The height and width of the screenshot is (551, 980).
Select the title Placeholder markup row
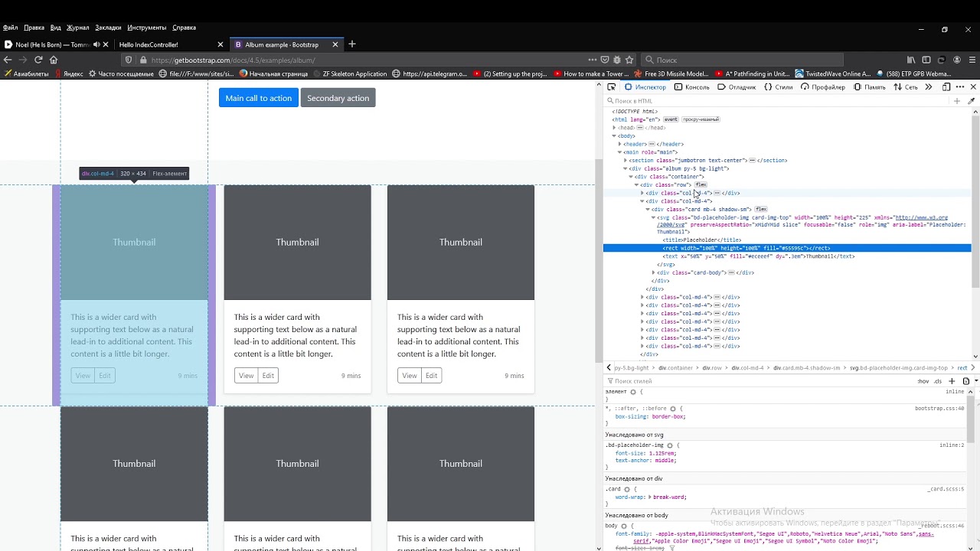point(702,240)
